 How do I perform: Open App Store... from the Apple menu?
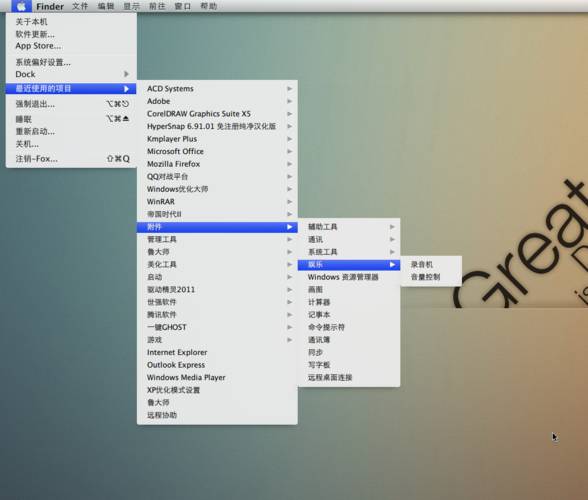click(71, 46)
